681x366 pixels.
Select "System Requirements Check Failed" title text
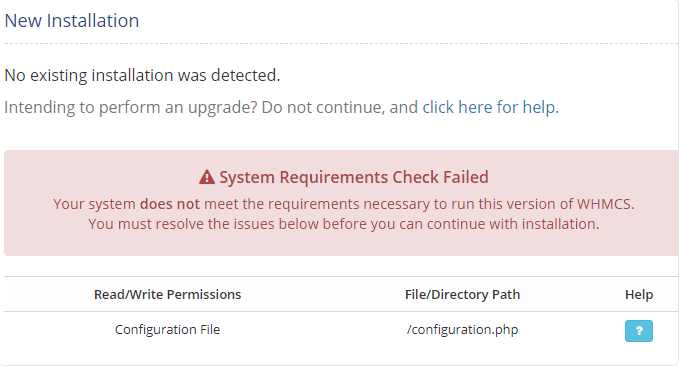[x=354, y=177]
